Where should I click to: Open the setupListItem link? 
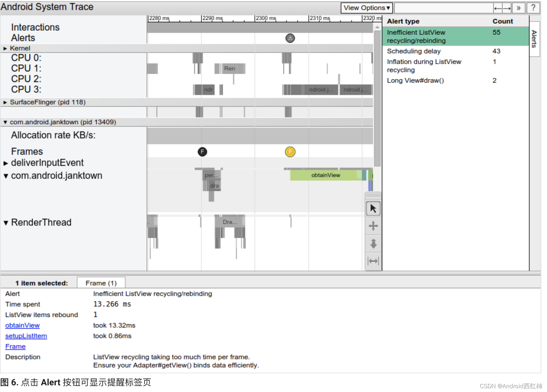26,336
